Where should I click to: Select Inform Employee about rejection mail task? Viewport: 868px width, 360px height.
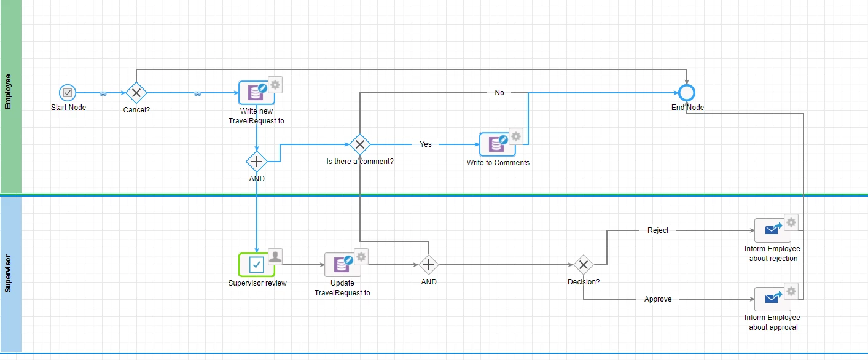point(773,230)
